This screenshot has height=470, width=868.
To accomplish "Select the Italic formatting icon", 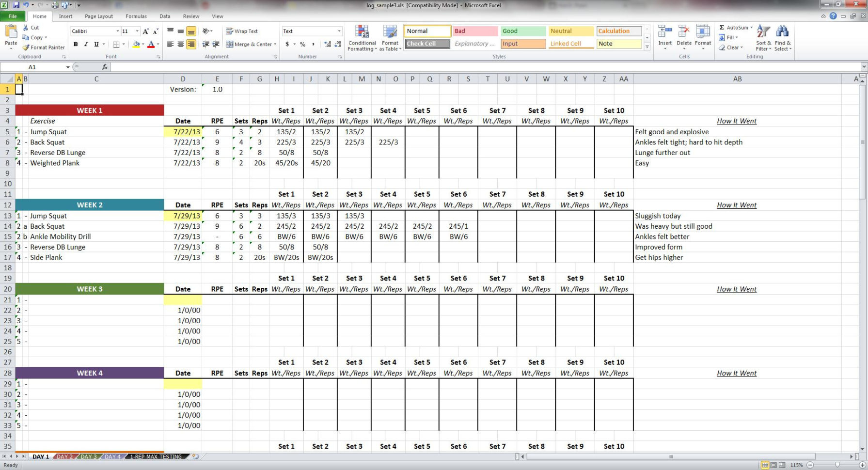I will (x=85, y=44).
